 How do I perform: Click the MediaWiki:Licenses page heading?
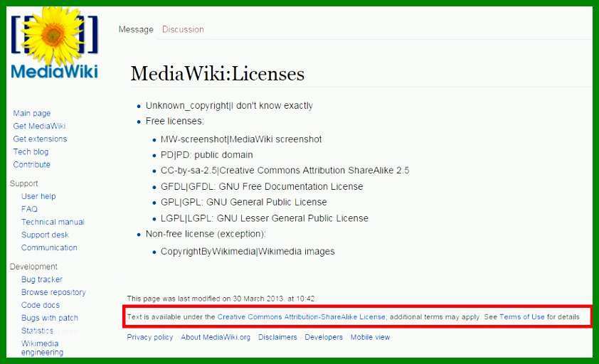tap(218, 73)
